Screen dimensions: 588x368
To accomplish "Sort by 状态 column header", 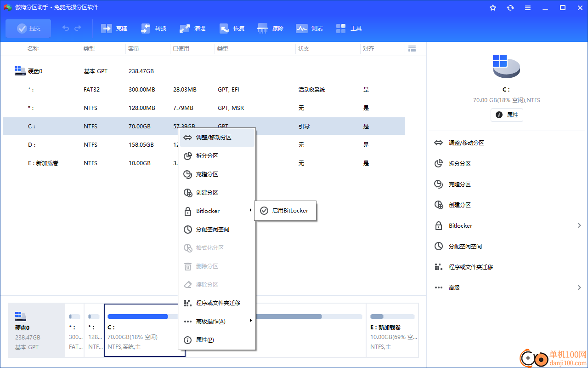I will 304,49.
